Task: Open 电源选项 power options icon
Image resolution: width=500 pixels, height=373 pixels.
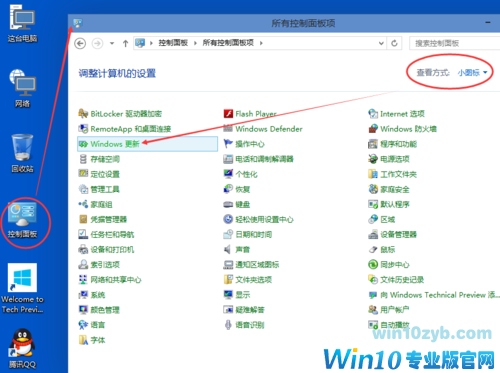Action: (373, 159)
